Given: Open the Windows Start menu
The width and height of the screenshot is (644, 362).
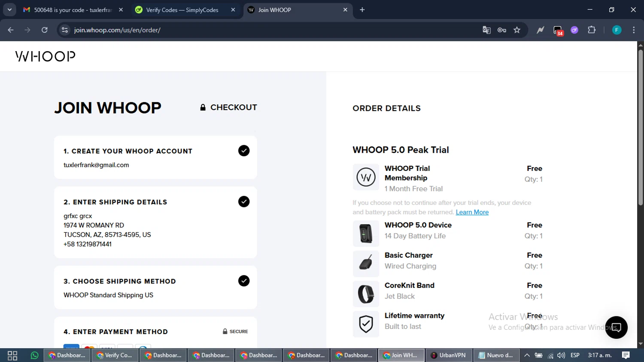Looking at the screenshot, I should coord(12,355).
